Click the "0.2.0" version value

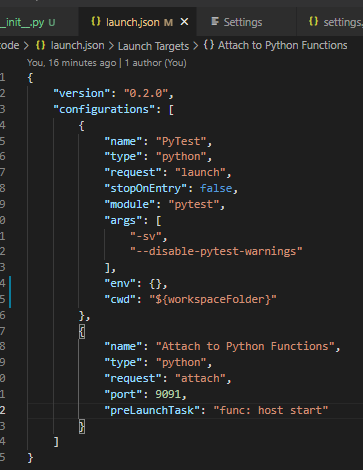[x=146, y=93]
